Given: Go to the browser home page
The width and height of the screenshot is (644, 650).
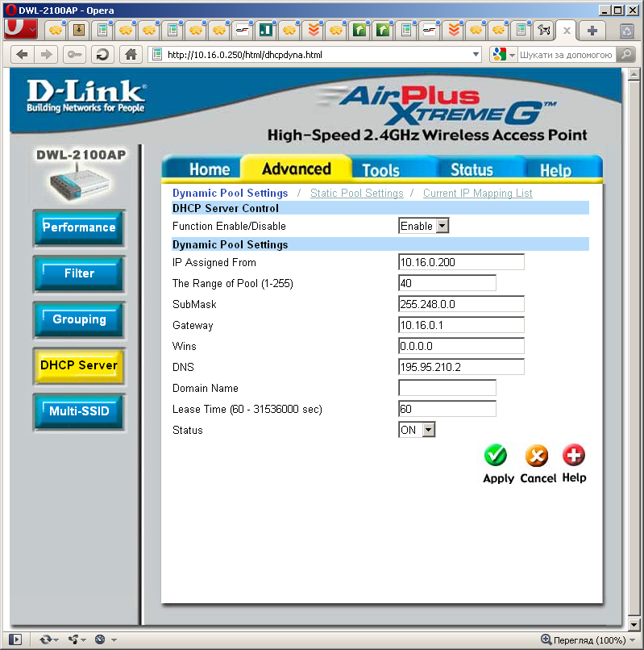Looking at the screenshot, I should pyautogui.click(x=131, y=54).
